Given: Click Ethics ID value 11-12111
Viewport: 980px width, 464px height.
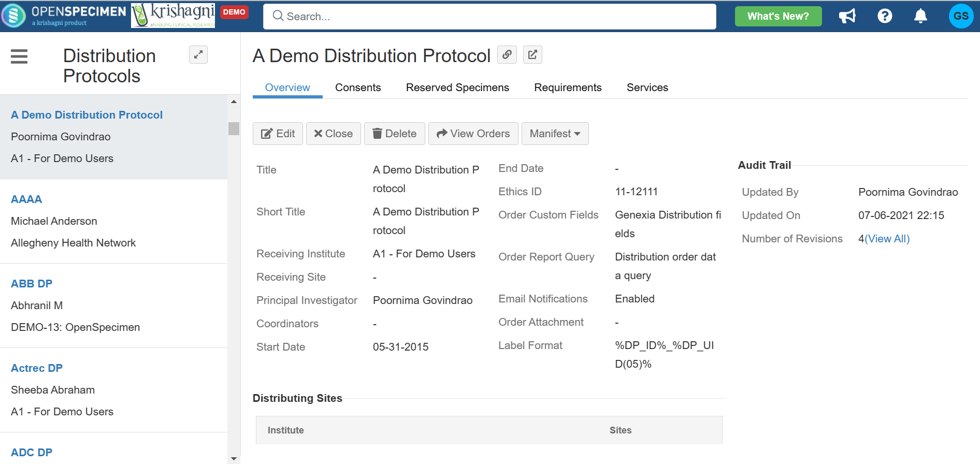Looking at the screenshot, I should click(637, 192).
